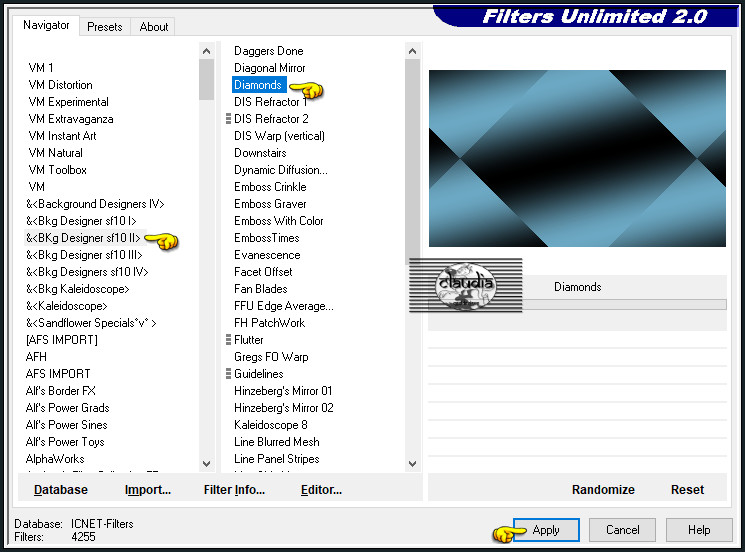Click the Diamonds gradient preview image

(x=577, y=158)
